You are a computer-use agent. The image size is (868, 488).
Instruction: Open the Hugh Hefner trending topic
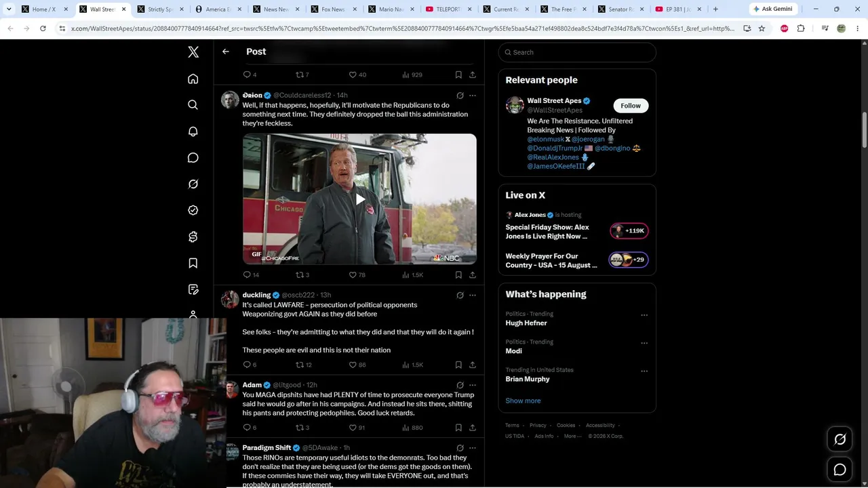pyautogui.click(x=526, y=323)
